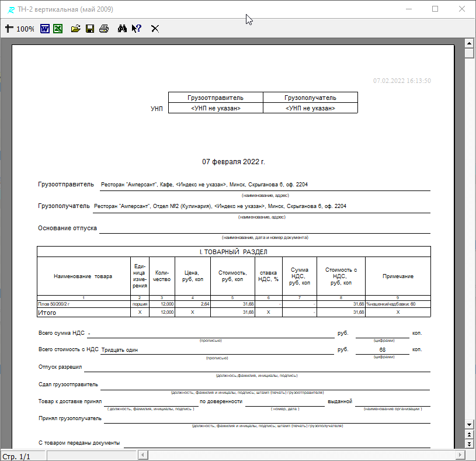Click the 'Товар к доставке принял' label
This screenshot has height=461, width=476.
coord(70,401)
